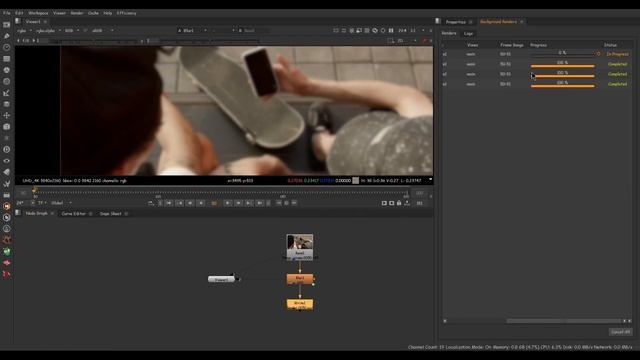Jump to the first frame
The height and width of the screenshot is (360, 640).
coord(169,203)
